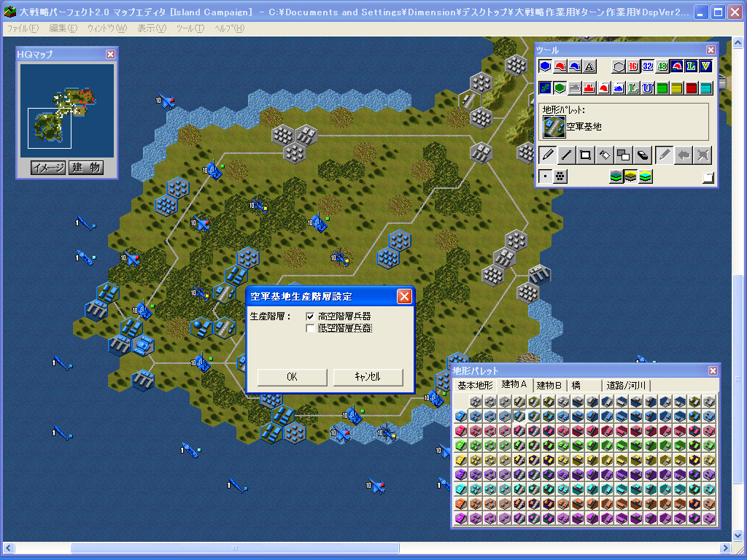Viewport: 747px width, 560px height.
Task: Select the eraser tool
Action: click(642, 155)
